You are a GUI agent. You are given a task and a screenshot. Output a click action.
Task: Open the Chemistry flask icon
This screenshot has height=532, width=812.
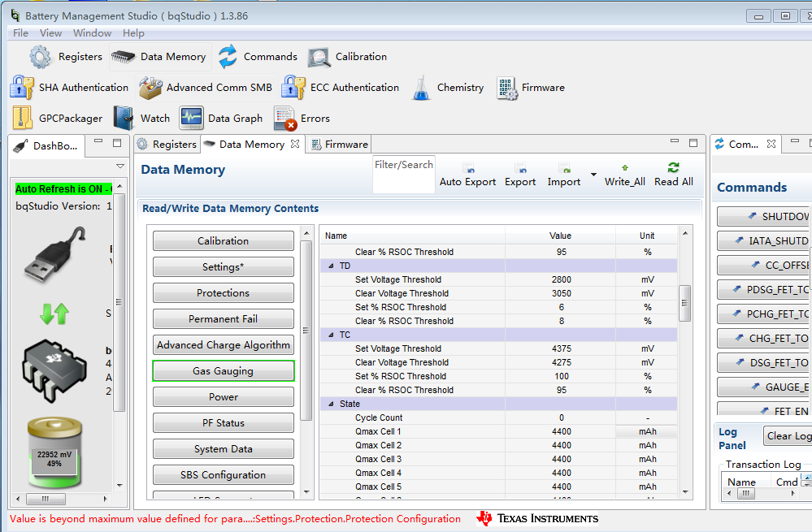(x=421, y=88)
